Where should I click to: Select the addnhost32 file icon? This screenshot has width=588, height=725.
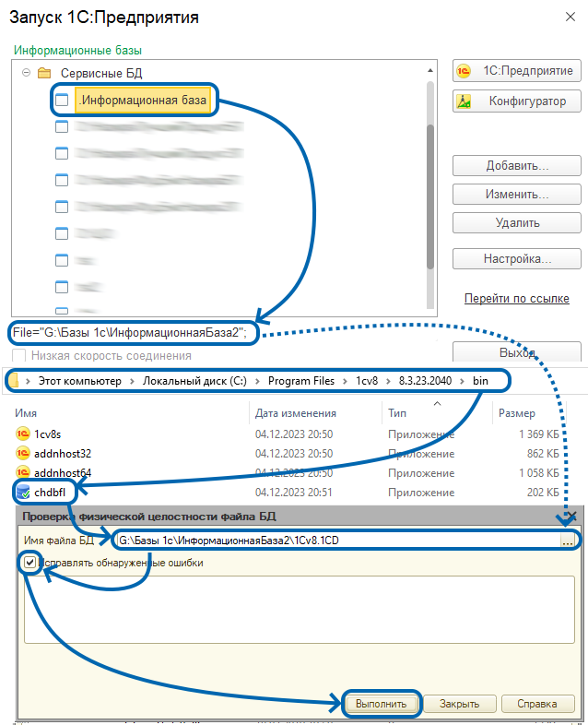(23, 453)
